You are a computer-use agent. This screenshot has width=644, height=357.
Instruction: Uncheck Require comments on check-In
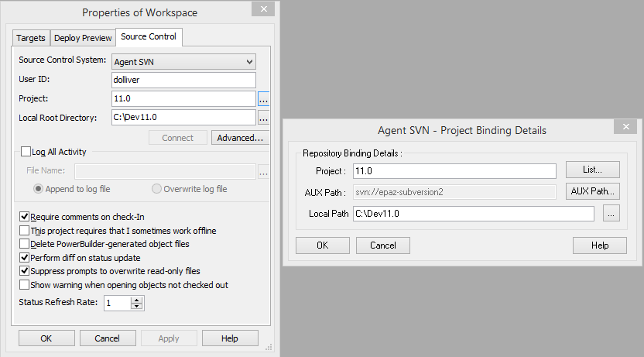click(x=25, y=217)
